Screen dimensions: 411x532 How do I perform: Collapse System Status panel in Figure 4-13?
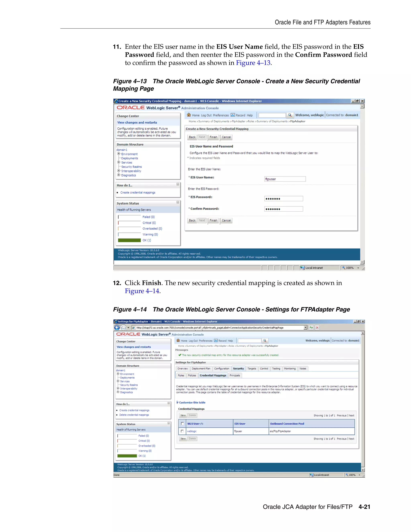pyautogui.click(x=178, y=202)
